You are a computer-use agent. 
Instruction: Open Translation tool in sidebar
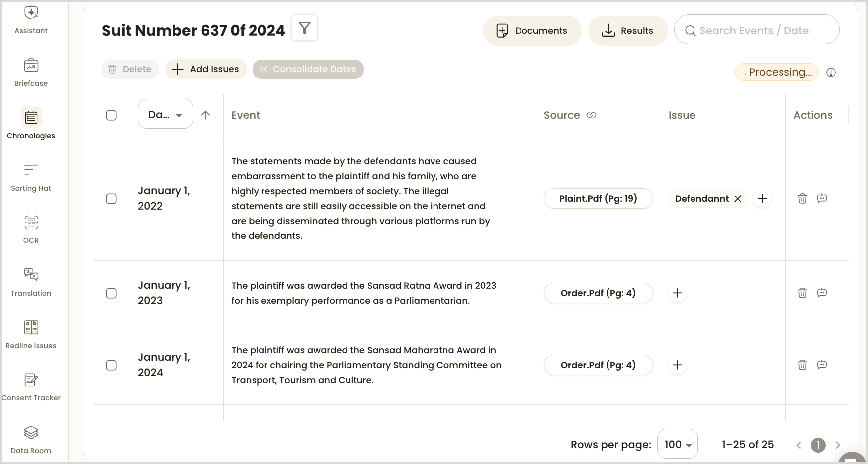click(x=31, y=281)
